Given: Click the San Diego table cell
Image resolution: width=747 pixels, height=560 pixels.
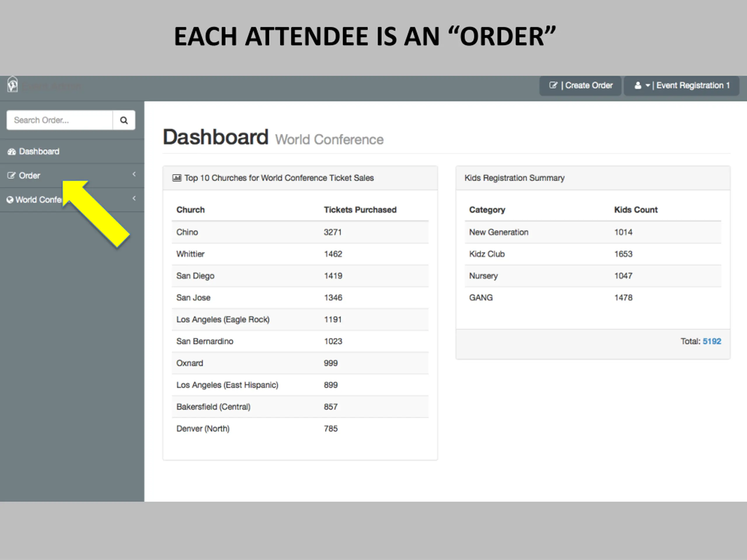Looking at the screenshot, I should tap(195, 276).
